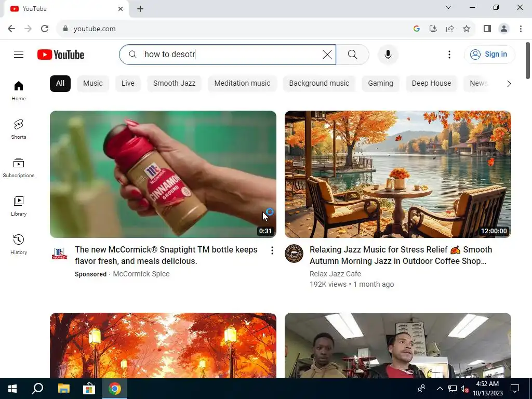Viewport: 532px width, 399px height.
Task: Bookmark this page with the star
Action: coord(467,29)
